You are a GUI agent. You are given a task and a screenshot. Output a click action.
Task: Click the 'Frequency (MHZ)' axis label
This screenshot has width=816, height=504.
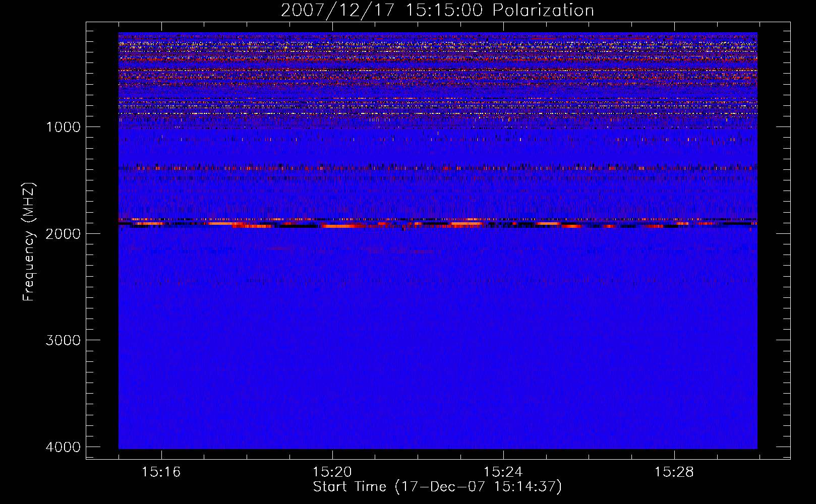[x=29, y=242]
